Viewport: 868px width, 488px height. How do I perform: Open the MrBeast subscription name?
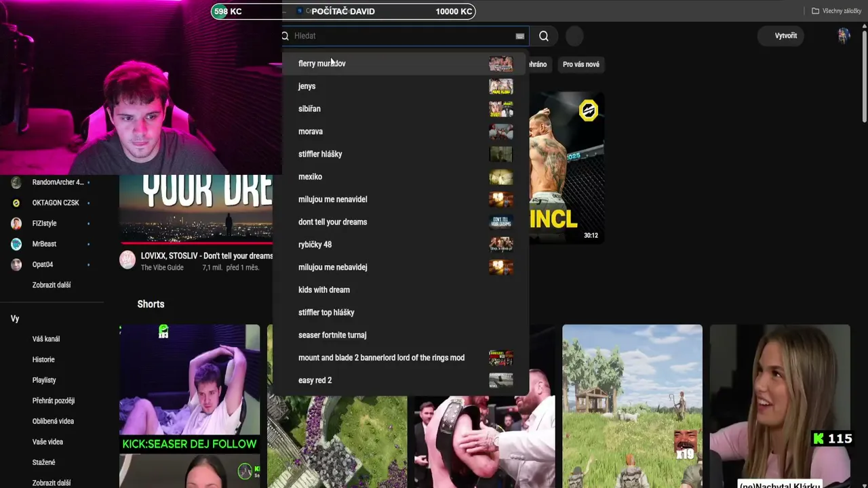click(44, 244)
